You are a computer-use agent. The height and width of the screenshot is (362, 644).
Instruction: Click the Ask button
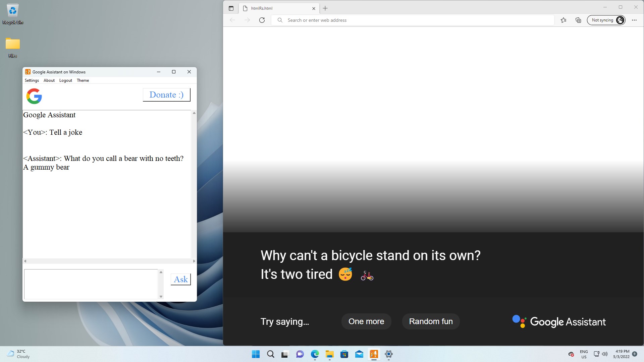tap(181, 279)
